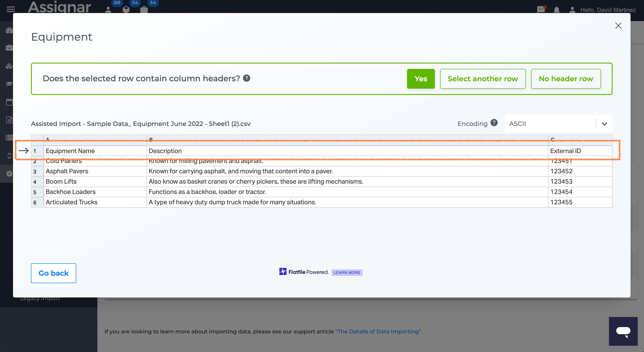Open the ASCII encoding combo box

(x=559, y=124)
